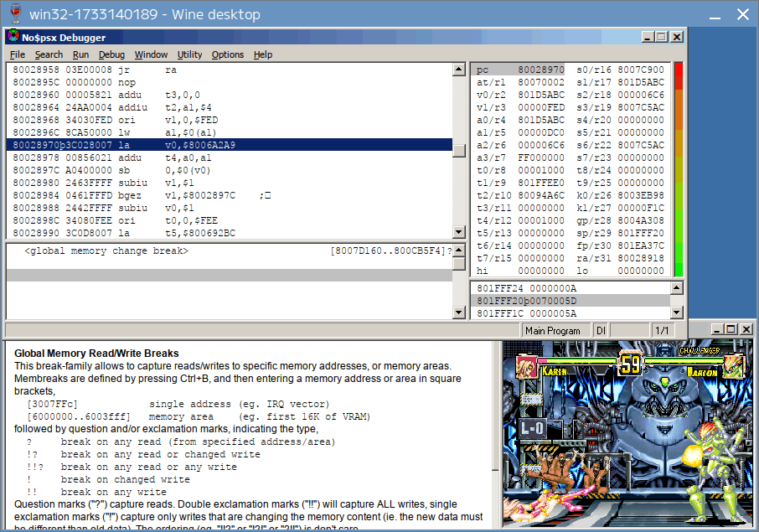Click the Global Memory Read/Write Breaks heading
Image resolution: width=759 pixels, height=532 pixels.
pos(96,354)
